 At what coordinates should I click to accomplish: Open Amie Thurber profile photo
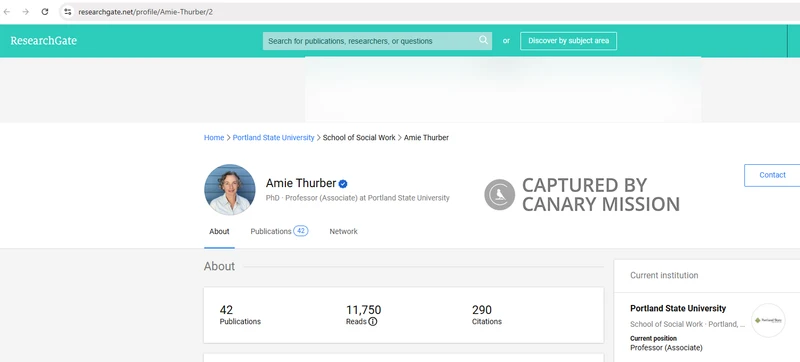click(230, 189)
